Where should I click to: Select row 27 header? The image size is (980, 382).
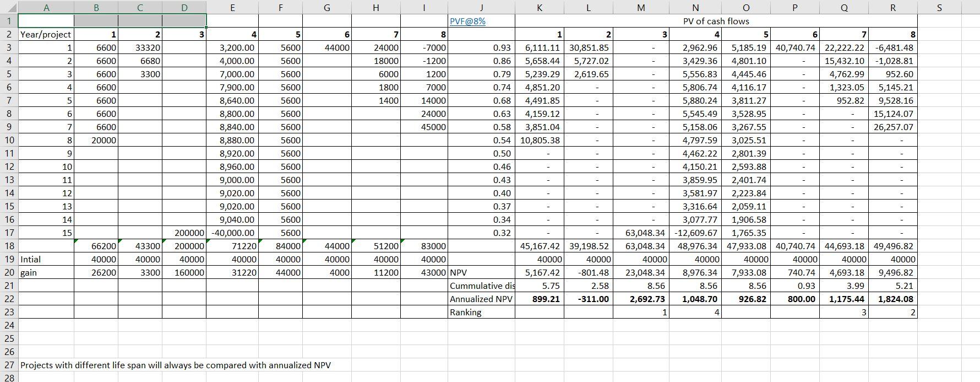[9, 365]
